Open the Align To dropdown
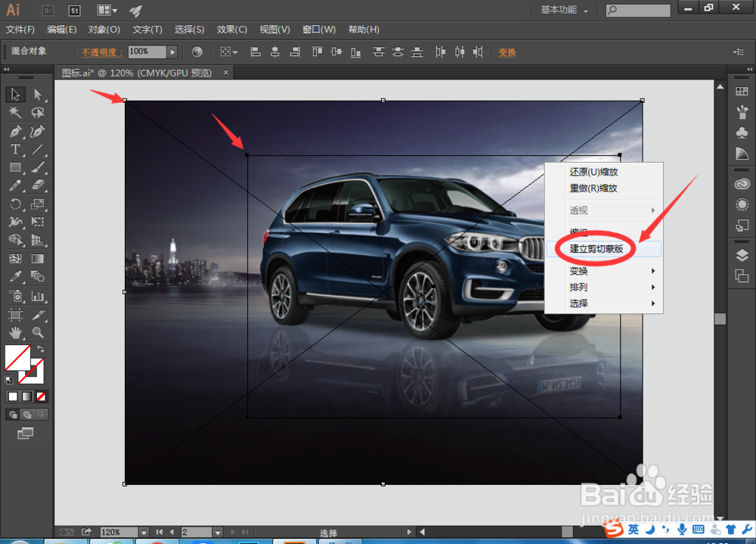The height and width of the screenshot is (544, 756). (229, 51)
